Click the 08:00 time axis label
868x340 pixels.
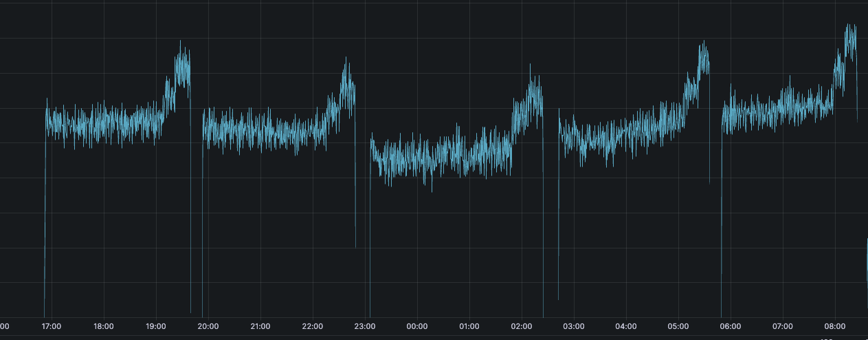point(835,326)
